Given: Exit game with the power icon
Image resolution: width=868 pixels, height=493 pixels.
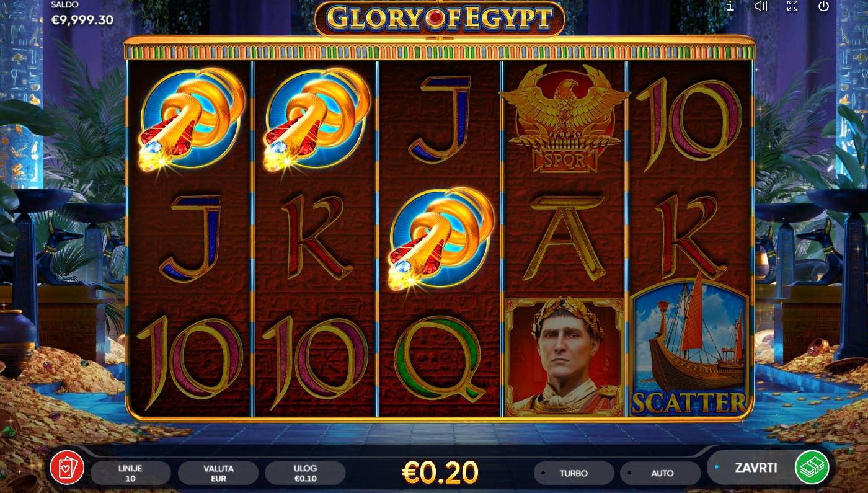Looking at the screenshot, I should click(823, 6).
